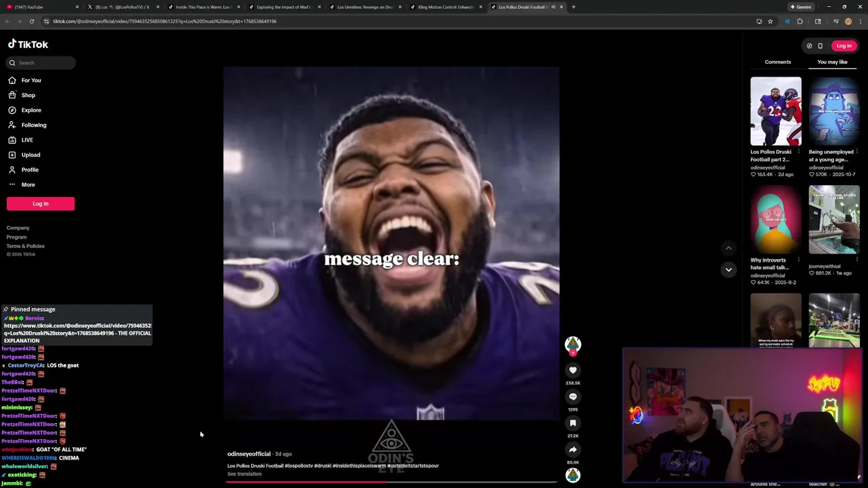Screen dimensions: 868x488
Task: Open the Program footer link
Action: 17,237
